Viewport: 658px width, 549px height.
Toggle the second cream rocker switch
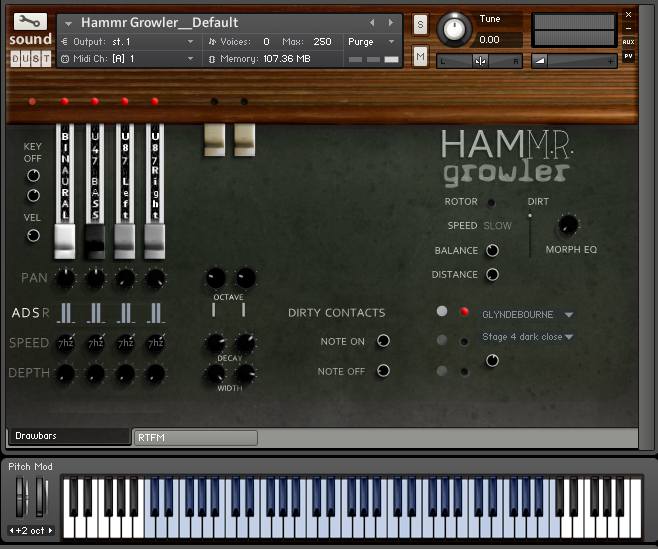coord(244,140)
